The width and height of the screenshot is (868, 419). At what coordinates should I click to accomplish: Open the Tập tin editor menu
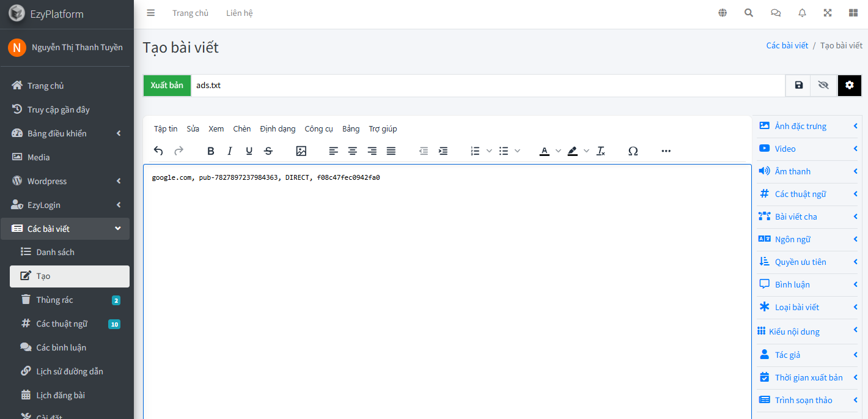[166, 128]
